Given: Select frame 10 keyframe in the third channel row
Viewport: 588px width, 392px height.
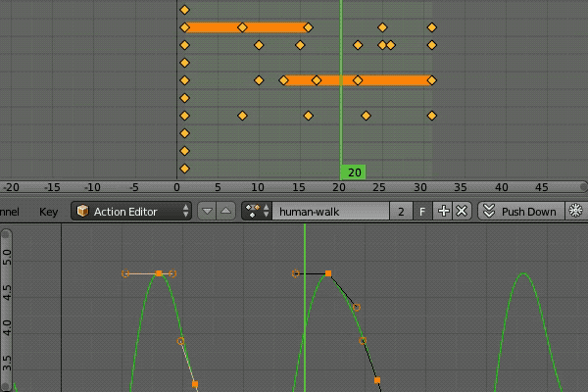Looking at the screenshot, I should pos(259,45).
